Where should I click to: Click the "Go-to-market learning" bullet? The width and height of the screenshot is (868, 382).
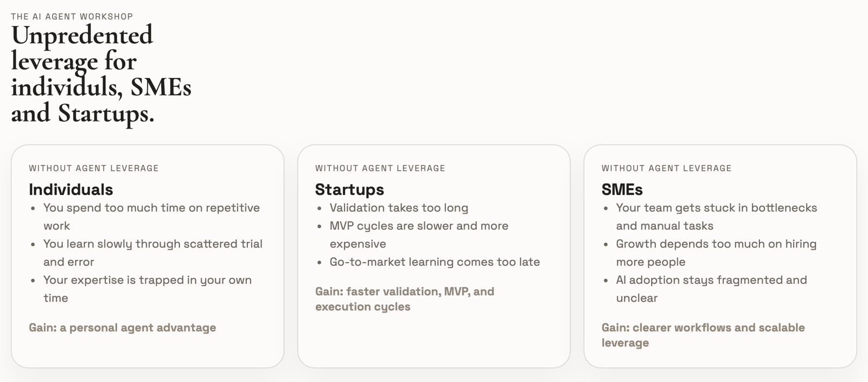pyautogui.click(x=435, y=262)
